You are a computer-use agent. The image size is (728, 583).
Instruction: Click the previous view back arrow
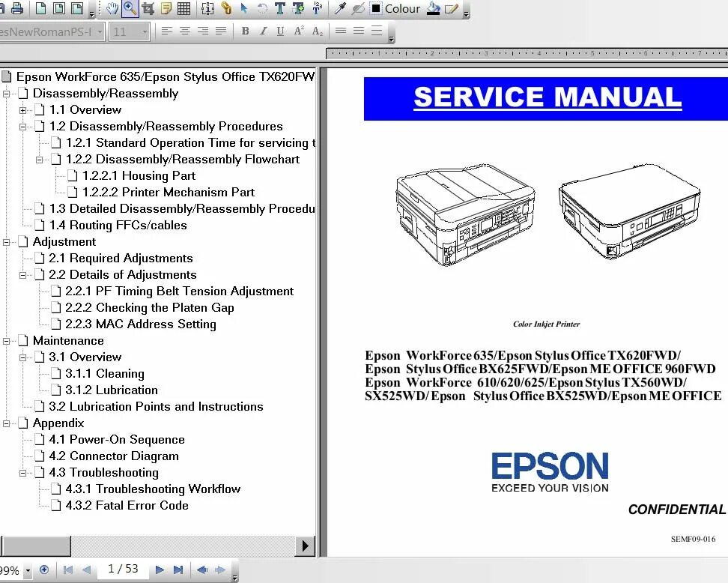click(202, 570)
